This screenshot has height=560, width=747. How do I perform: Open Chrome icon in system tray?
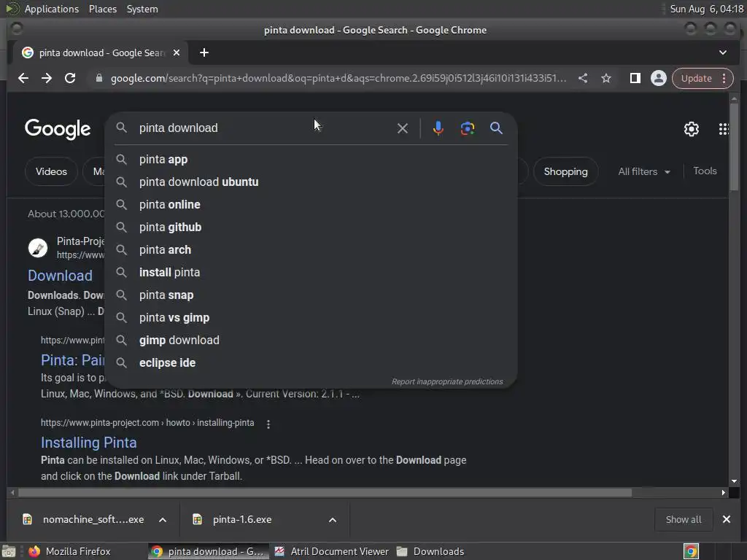click(691, 551)
